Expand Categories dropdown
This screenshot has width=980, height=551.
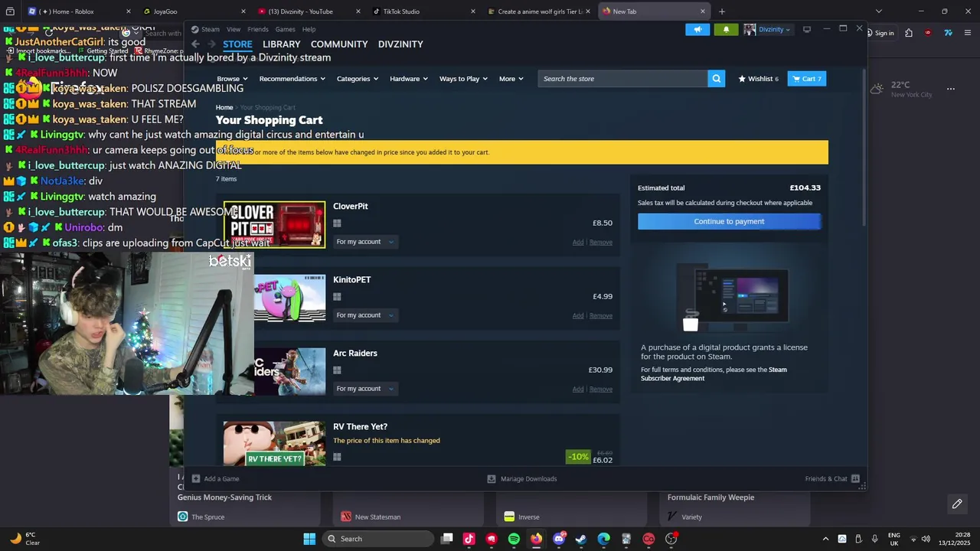[358, 79]
